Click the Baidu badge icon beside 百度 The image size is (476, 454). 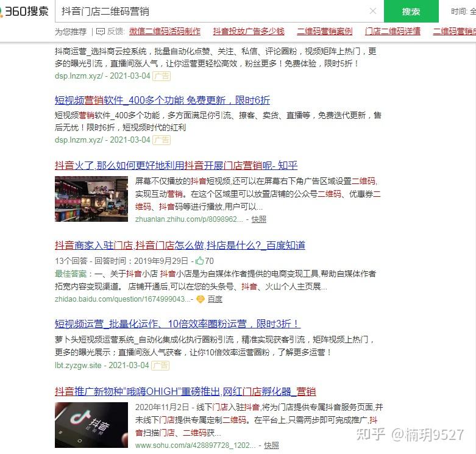201,299
